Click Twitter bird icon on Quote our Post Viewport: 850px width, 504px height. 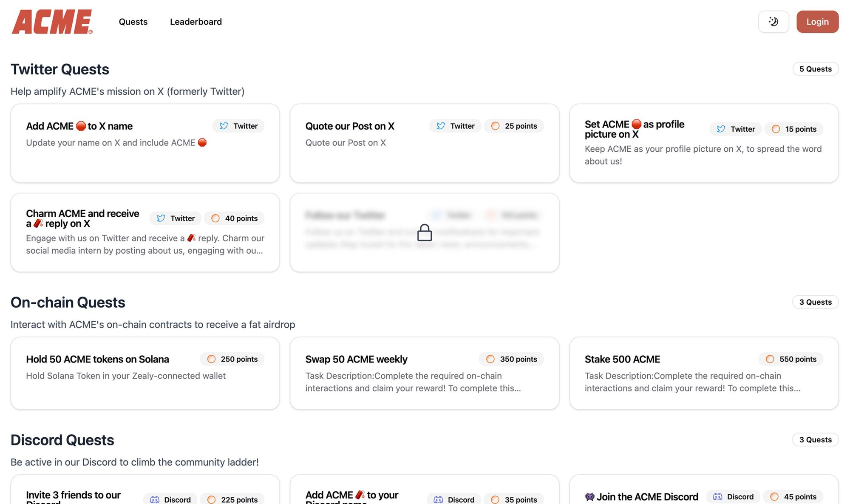coord(441,126)
